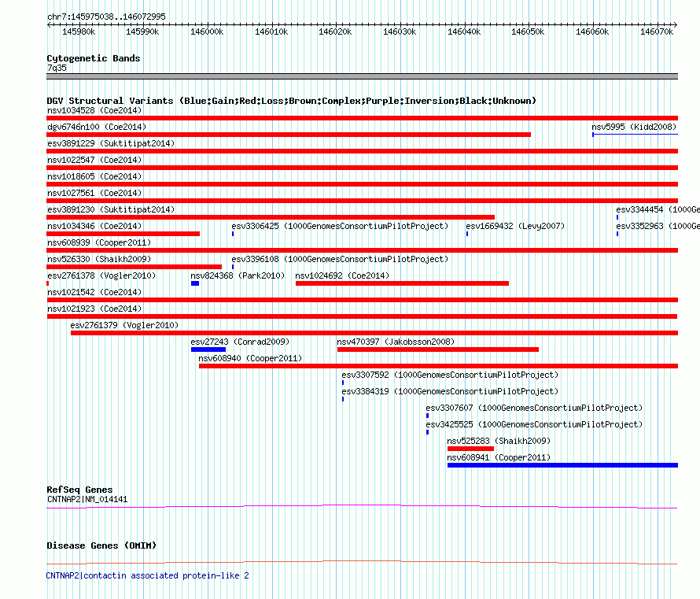Open esv2761378 (Vogler2010) label
Image resolution: width=700 pixels, height=599 pixels.
(x=101, y=275)
